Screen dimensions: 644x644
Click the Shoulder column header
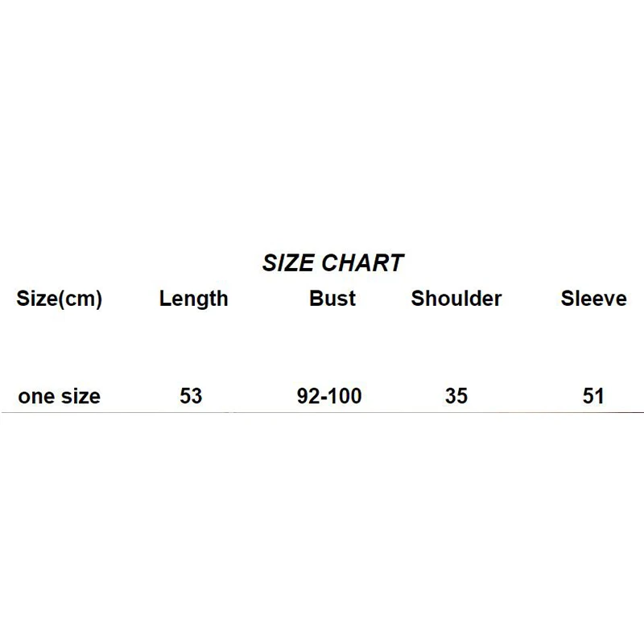pyautogui.click(x=456, y=299)
